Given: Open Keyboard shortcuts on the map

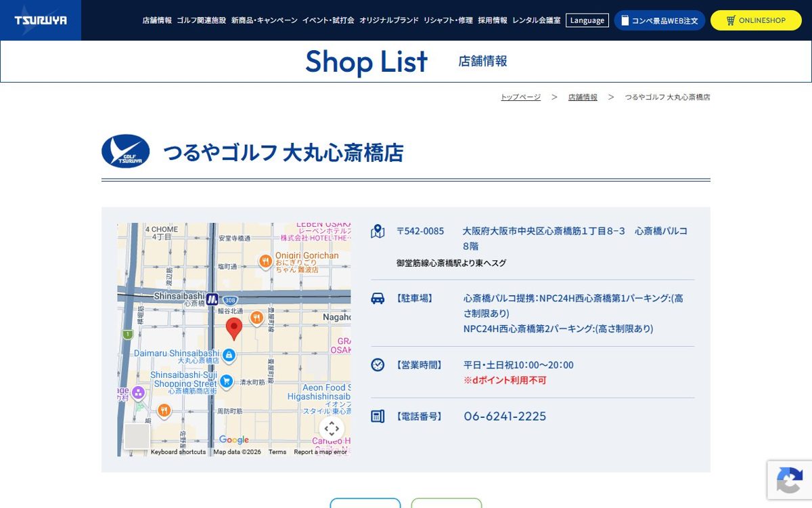Looking at the screenshot, I should pos(178,452).
